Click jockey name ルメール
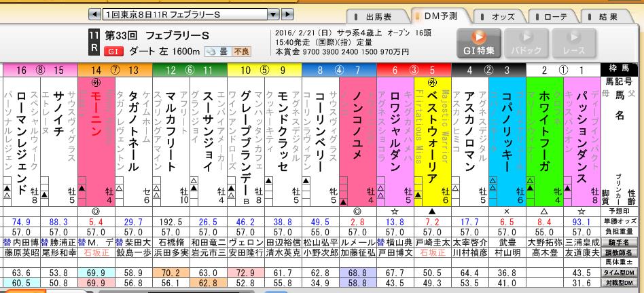 [x=358, y=243]
